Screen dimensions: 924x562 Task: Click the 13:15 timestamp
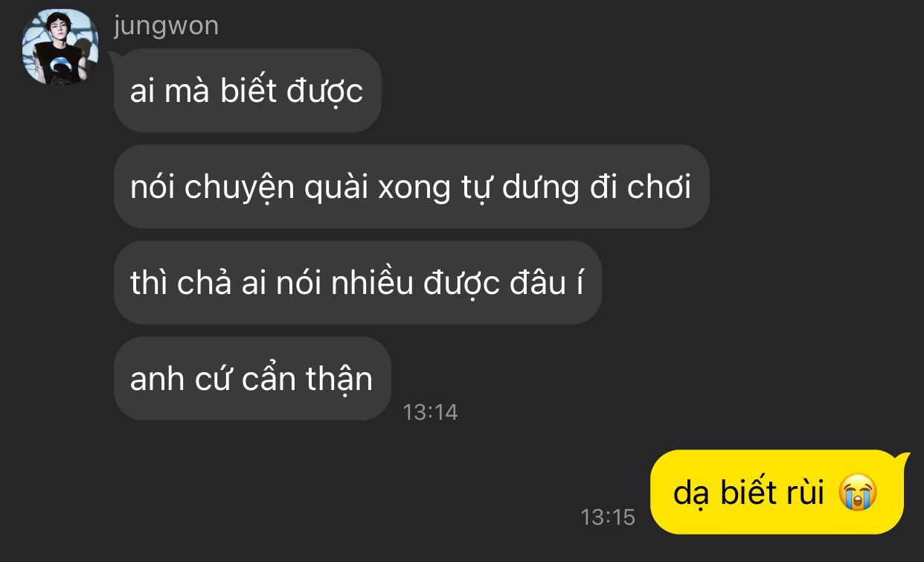pyautogui.click(x=608, y=517)
